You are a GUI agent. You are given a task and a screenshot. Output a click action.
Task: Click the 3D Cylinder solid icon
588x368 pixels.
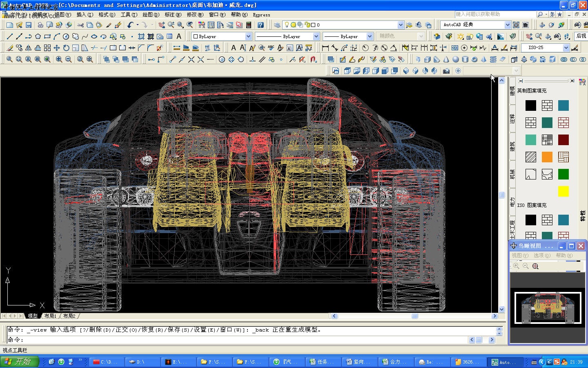[x=465, y=59]
